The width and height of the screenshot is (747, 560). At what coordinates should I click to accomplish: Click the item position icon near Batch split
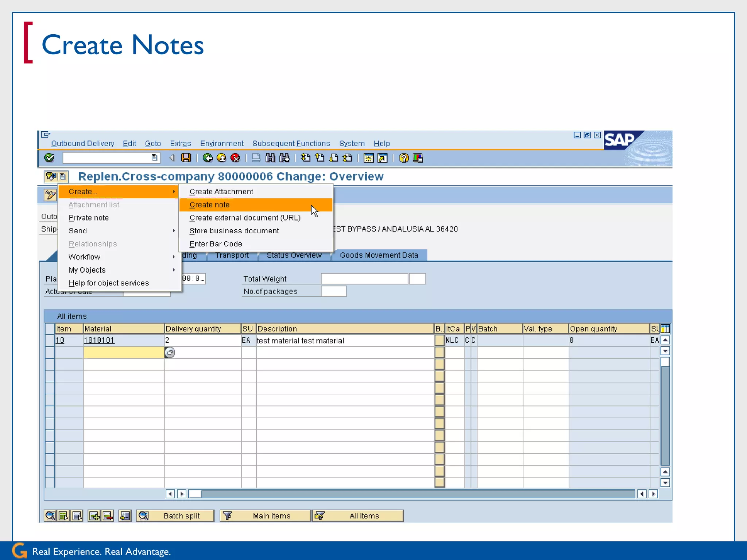click(x=125, y=516)
